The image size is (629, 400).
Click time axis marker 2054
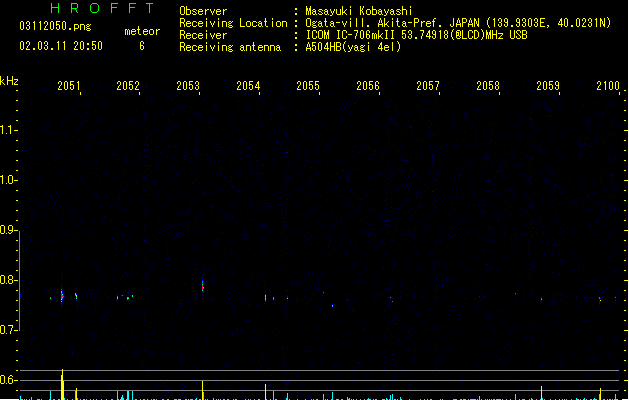pos(248,86)
